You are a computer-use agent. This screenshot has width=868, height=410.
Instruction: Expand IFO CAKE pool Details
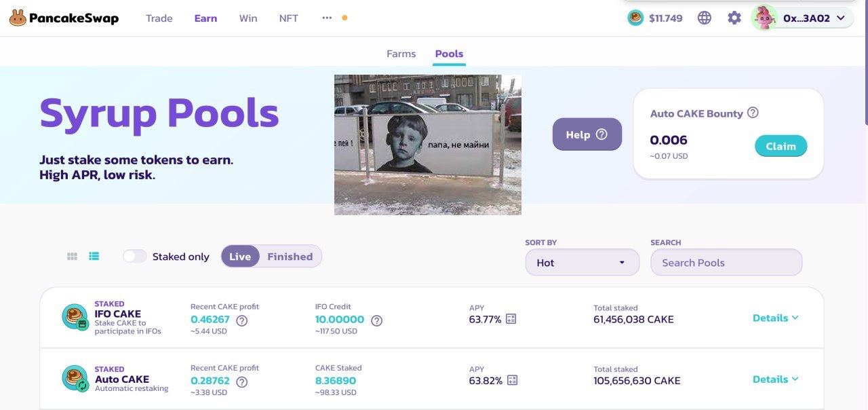776,318
